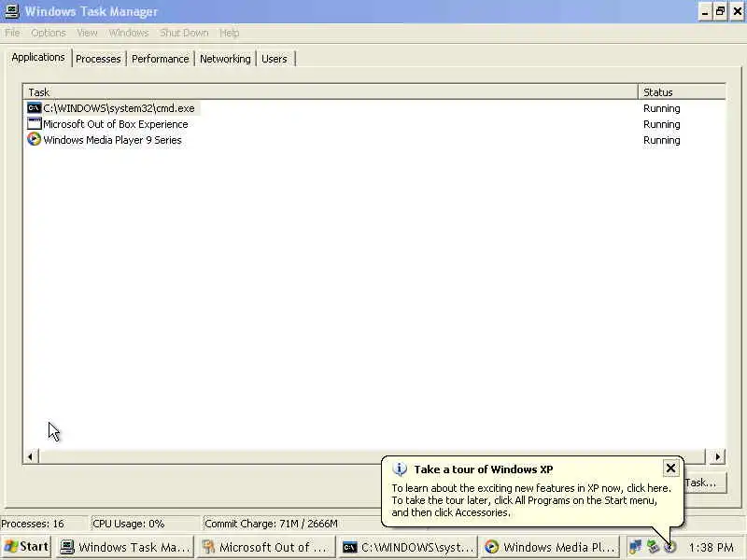747x560 pixels.
Task: Restore down the Task Manager window
Action: pos(720,11)
